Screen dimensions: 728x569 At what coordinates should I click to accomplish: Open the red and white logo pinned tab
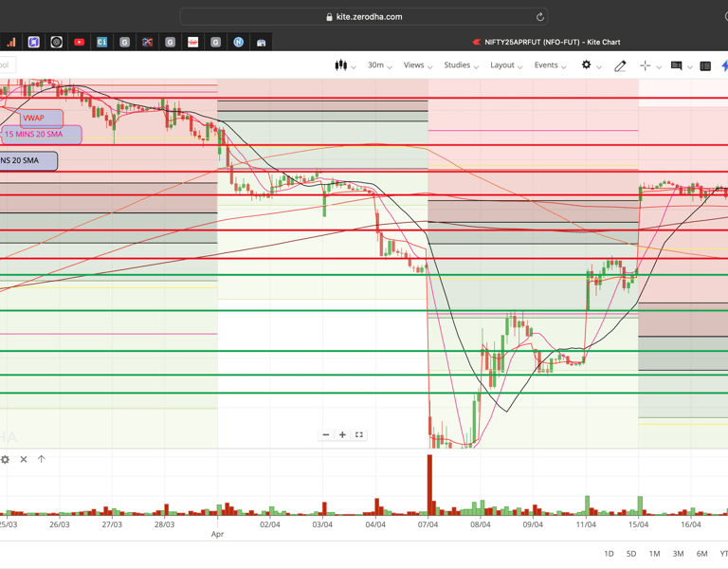[192, 43]
